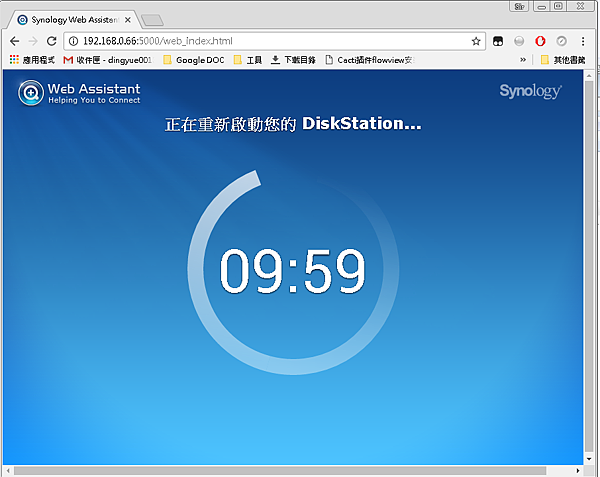Image resolution: width=600 pixels, height=477 pixels.
Task: Open a new tab
Action: pyautogui.click(x=152, y=20)
